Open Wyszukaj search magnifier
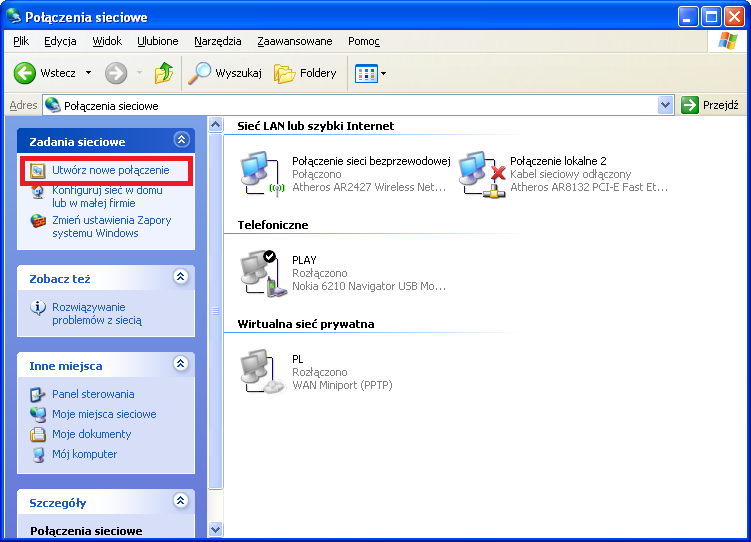Image resolution: width=751 pixels, height=542 pixels. (199, 73)
